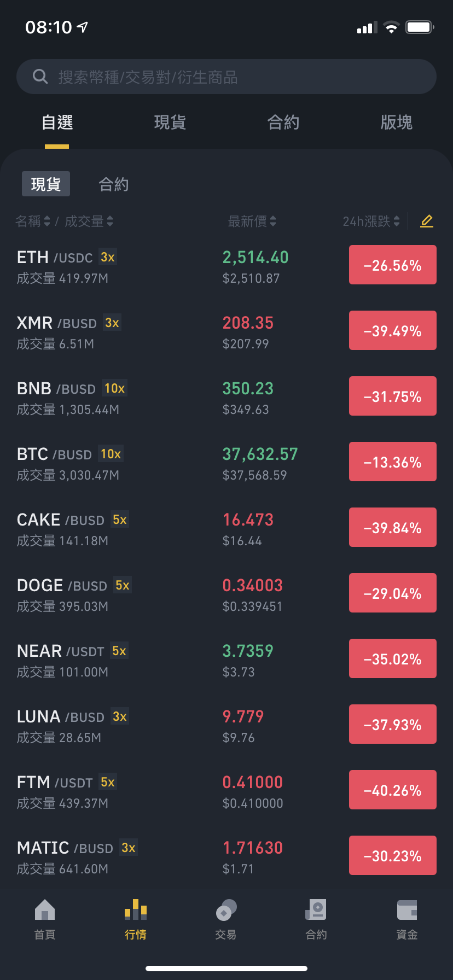Image resolution: width=453 pixels, height=980 pixels.
Task: Open the 交易 trade icon
Action: 226,910
